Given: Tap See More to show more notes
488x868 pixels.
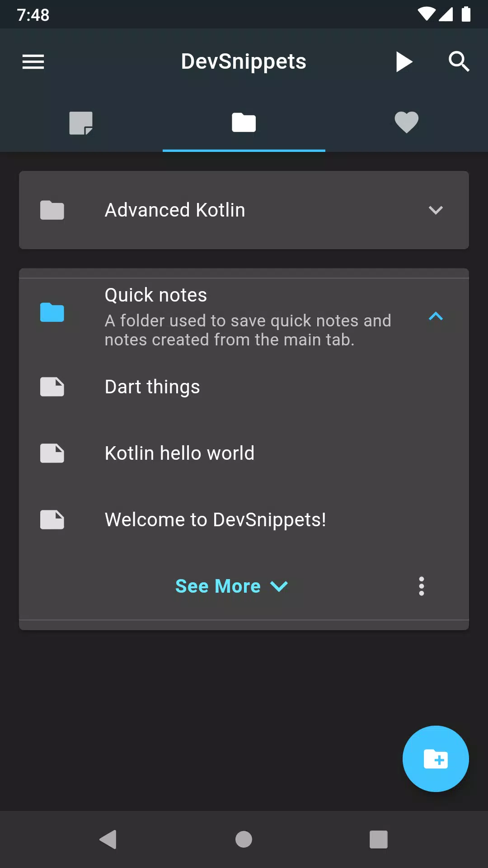Looking at the screenshot, I should pos(231,586).
